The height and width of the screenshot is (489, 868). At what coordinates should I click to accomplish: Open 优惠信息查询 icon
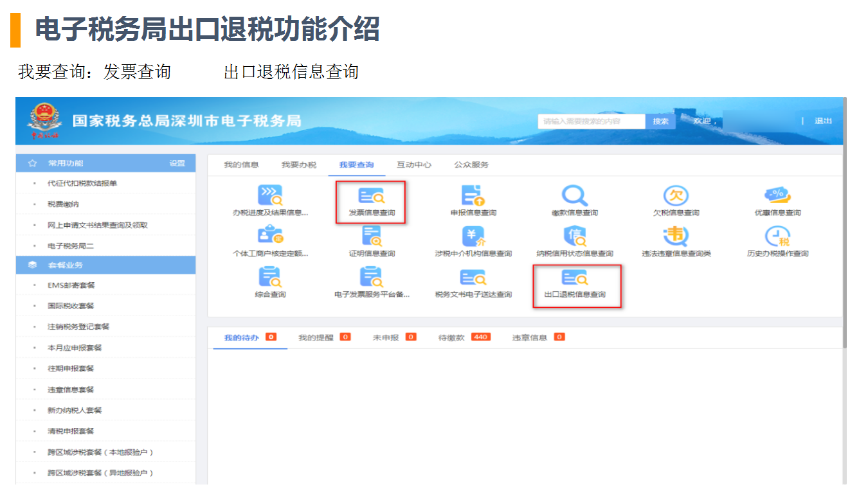pos(777,195)
